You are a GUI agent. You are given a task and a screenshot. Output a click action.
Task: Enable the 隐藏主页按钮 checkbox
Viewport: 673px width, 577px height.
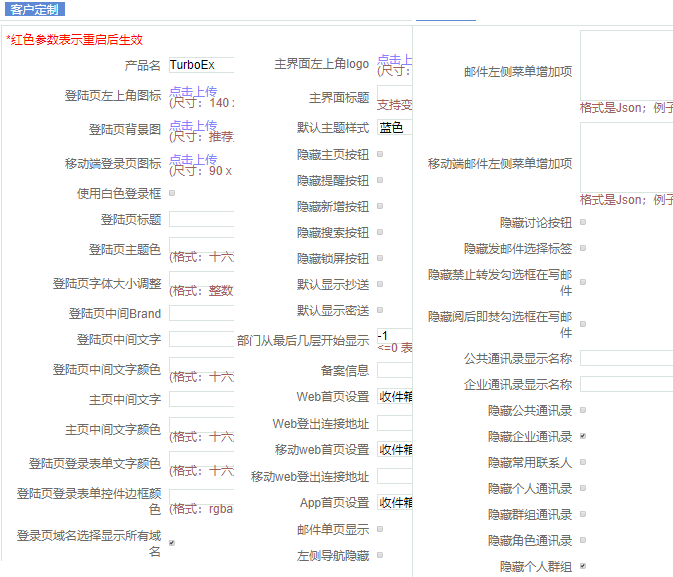click(x=380, y=155)
